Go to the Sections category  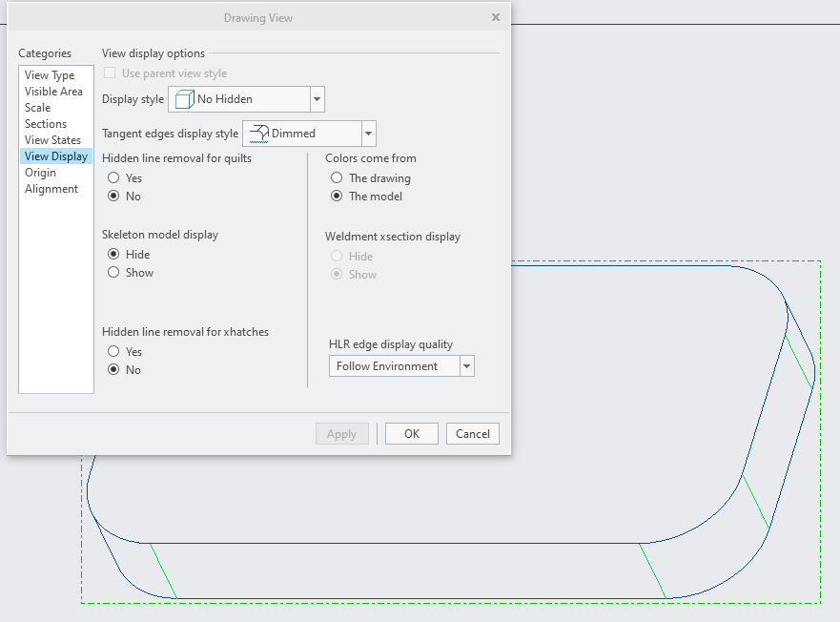pos(46,124)
